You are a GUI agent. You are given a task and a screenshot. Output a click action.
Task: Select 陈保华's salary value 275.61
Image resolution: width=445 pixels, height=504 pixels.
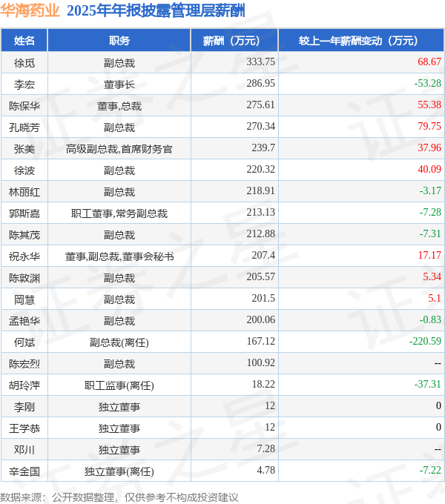coord(261,105)
